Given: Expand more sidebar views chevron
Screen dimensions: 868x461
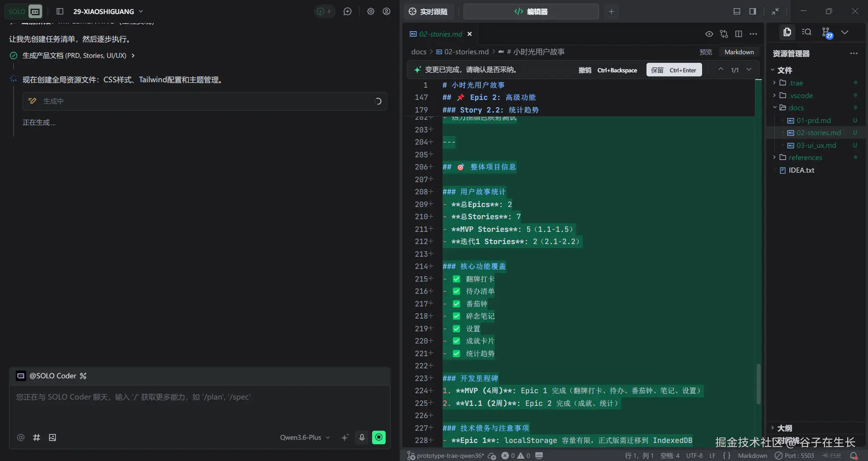Looking at the screenshot, I should (844, 32).
